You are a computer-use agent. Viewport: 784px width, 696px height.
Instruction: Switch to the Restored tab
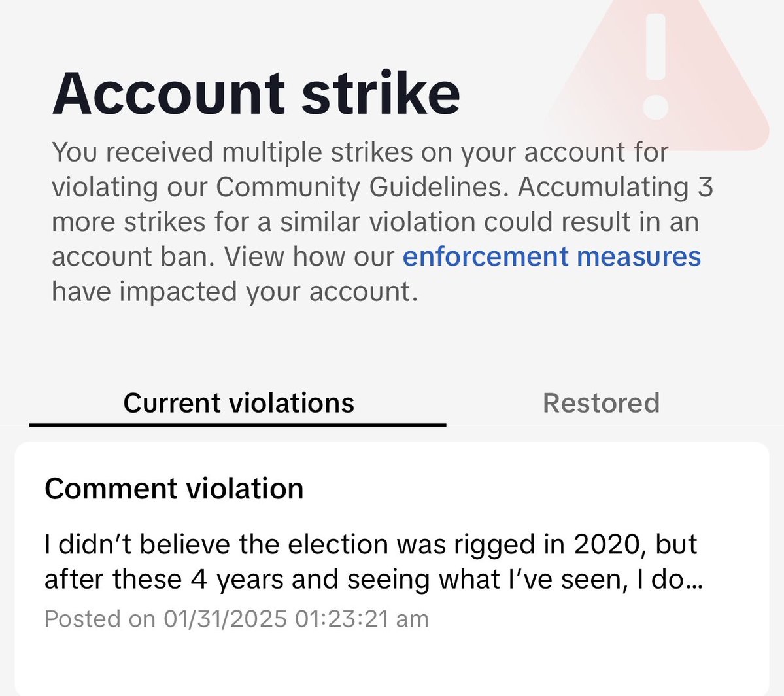coord(601,403)
